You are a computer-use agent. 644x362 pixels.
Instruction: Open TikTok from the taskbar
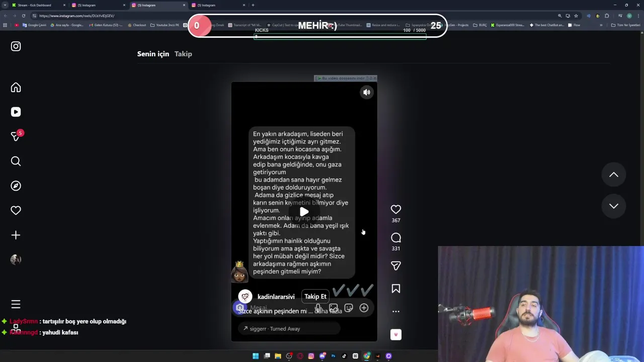[344, 356]
